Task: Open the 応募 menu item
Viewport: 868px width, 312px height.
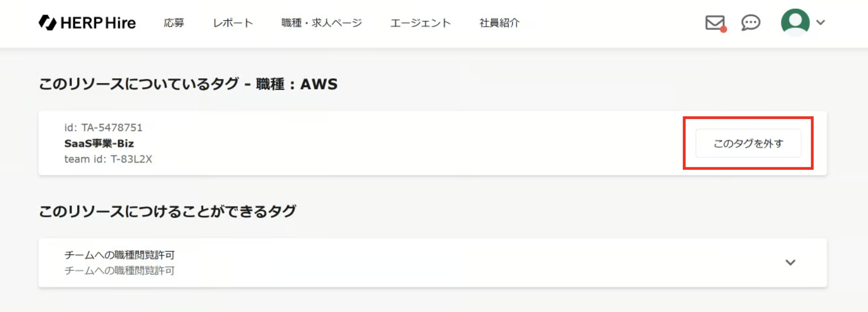Action: 174,23
